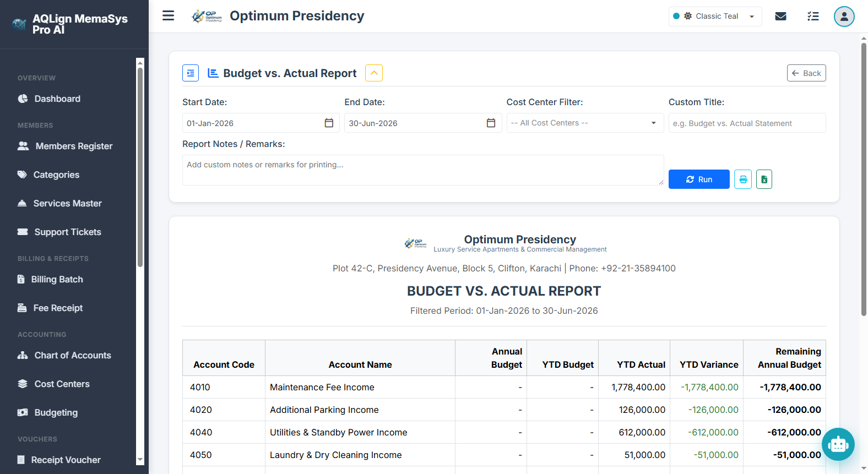This screenshot has height=474, width=868.
Task: Select the Additional Parking Income cell
Action: (x=360, y=410)
